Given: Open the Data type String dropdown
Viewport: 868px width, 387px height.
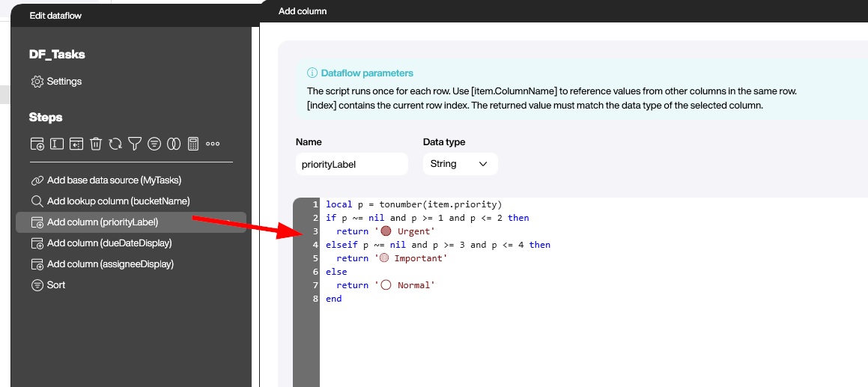Looking at the screenshot, I should click(x=460, y=164).
